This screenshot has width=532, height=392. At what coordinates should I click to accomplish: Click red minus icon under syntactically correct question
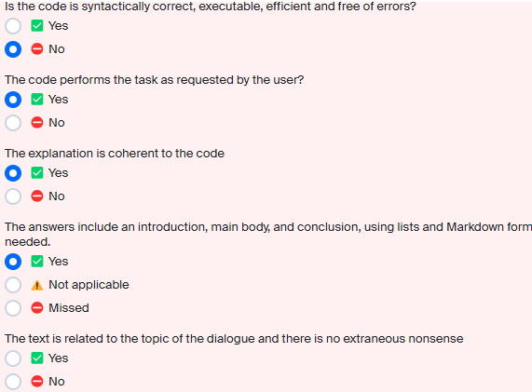coord(37,49)
